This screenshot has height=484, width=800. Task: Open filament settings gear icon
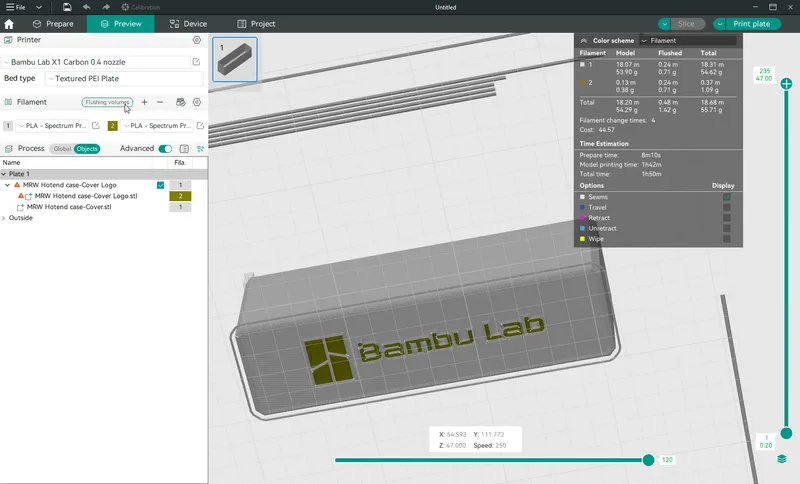click(197, 102)
